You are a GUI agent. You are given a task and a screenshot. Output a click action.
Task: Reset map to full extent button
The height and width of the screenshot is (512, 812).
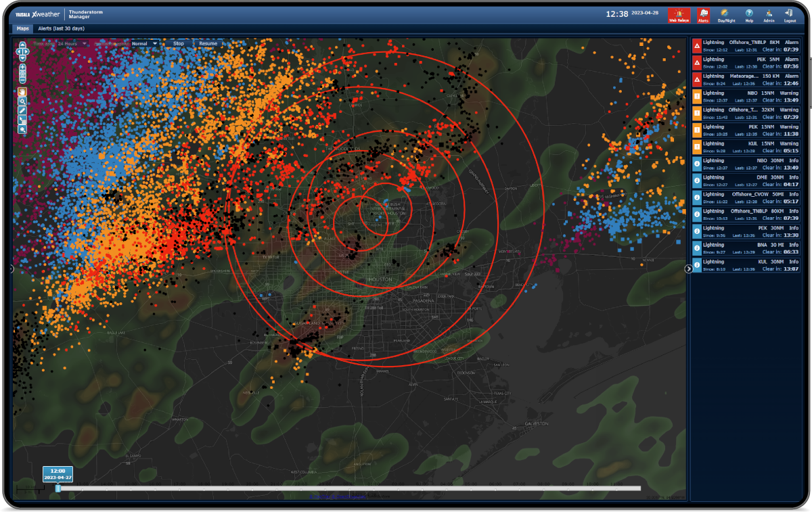coord(22,74)
